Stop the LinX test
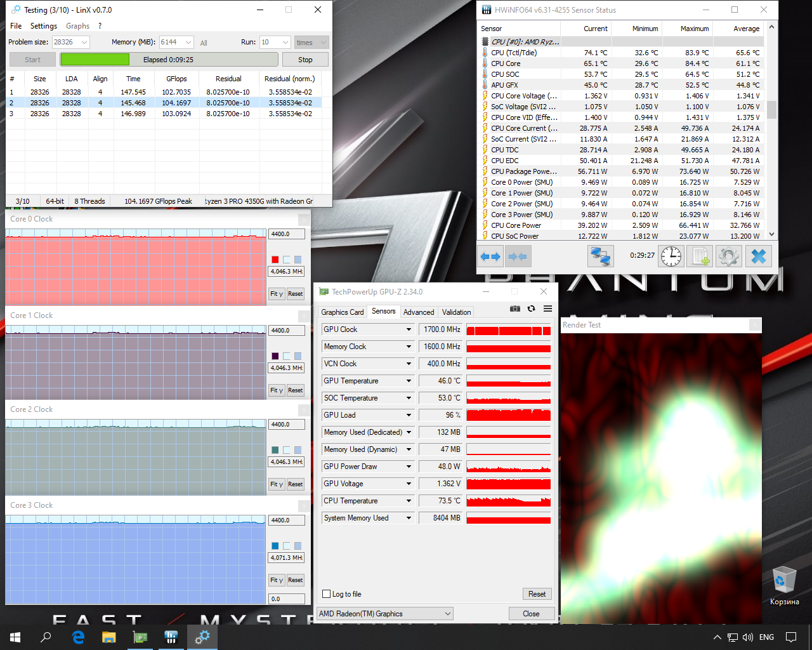812x650 pixels. [305, 60]
